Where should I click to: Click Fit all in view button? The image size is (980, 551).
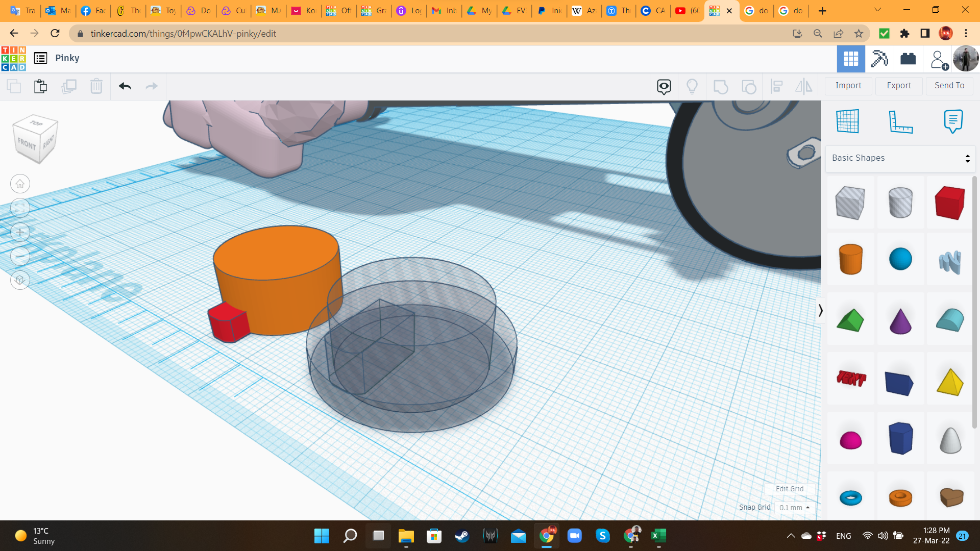20,208
